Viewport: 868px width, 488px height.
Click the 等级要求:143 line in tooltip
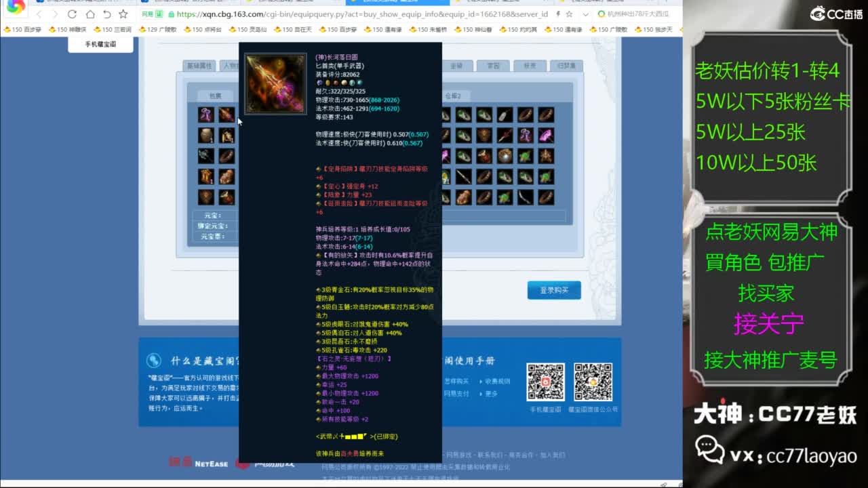(x=334, y=117)
